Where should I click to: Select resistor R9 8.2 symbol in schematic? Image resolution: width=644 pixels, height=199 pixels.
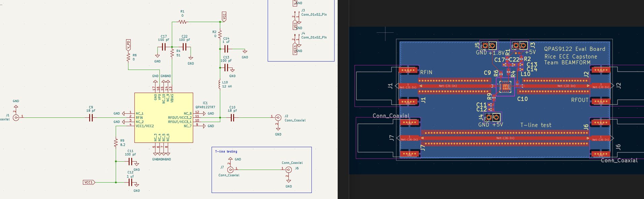[116, 143]
